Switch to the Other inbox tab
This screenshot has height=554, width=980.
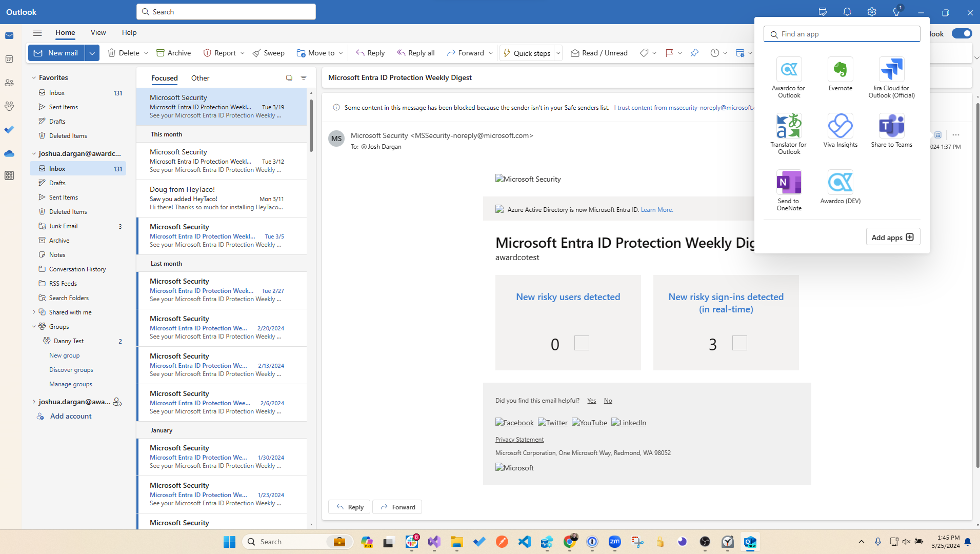(x=200, y=78)
